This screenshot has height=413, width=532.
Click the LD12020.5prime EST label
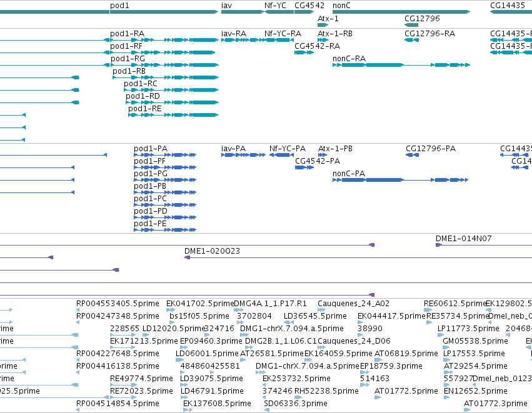tap(174, 329)
